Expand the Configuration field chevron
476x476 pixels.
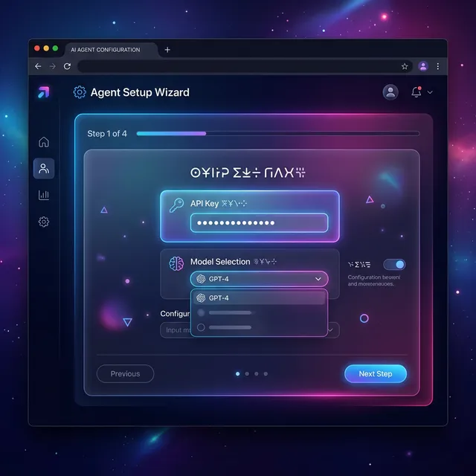[331, 330]
